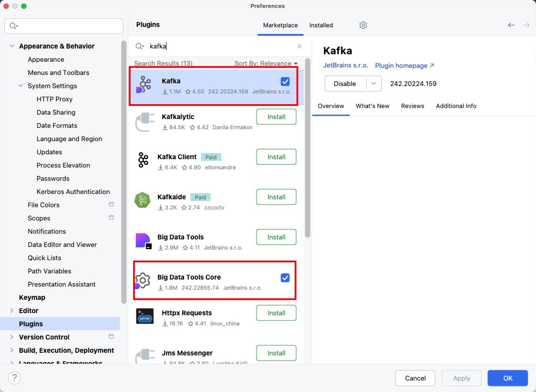
Task: Select the Updates settings page
Action: [x=49, y=152]
